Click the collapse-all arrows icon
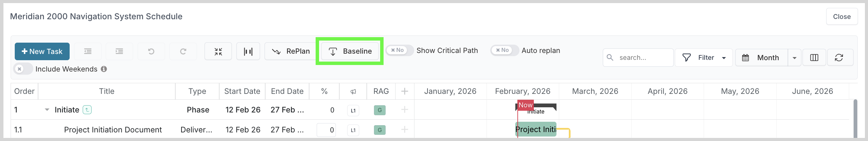This screenshot has width=868, height=141. click(218, 51)
